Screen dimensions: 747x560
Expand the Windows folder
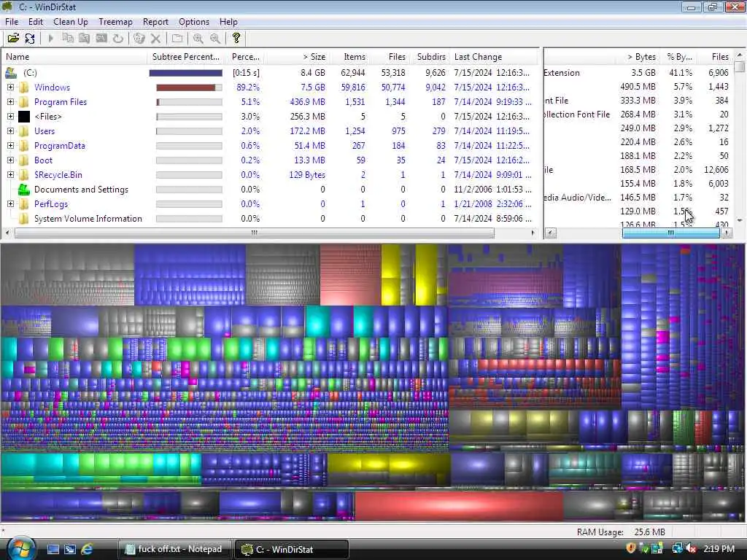click(10, 87)
